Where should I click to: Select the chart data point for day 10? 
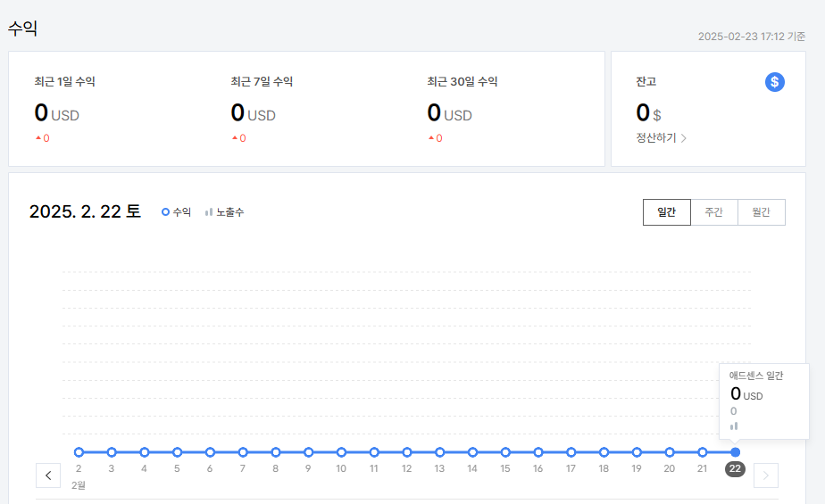tap(341, 452)
